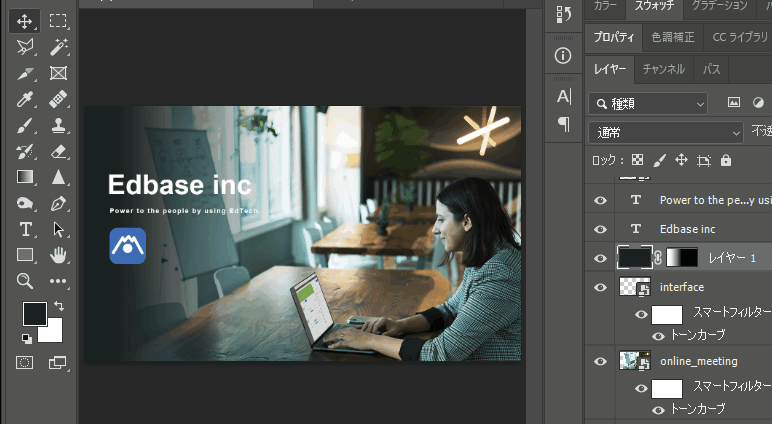Screen dimensions: 772x424
Task: Select the Pen tool
Action: (58, 203)
